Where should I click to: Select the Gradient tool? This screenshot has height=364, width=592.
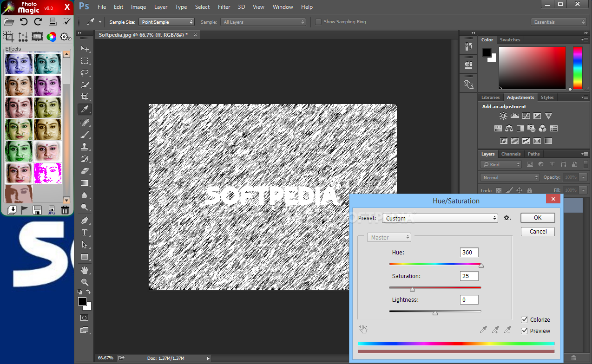click(x=85, y=183)
